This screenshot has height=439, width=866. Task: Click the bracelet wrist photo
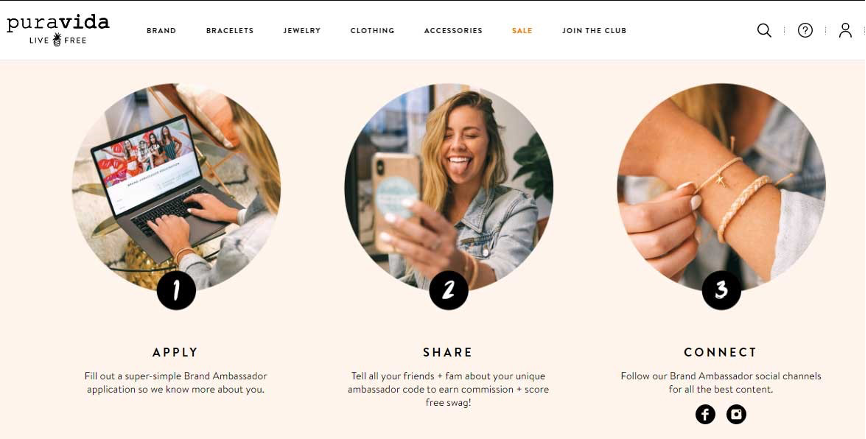point(721,187)
